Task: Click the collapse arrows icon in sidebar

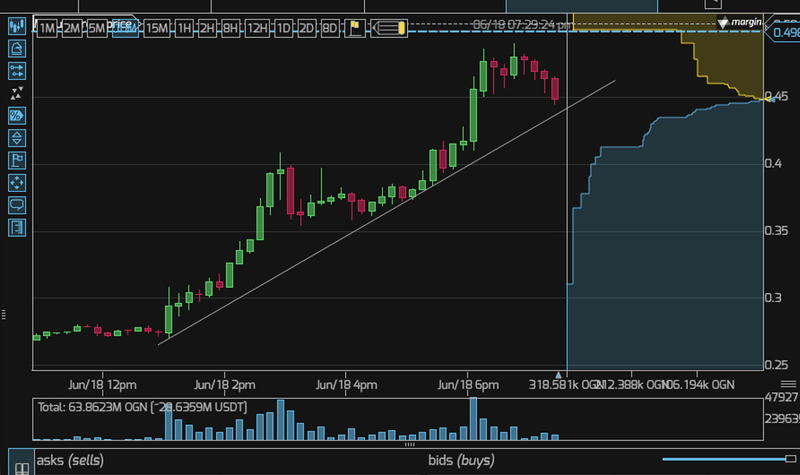Action: pyautogui.click(x=17, y=93)
